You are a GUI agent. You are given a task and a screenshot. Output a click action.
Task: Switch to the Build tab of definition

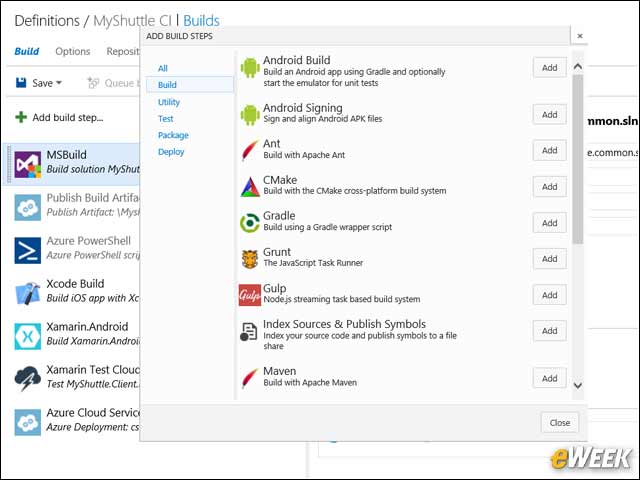tap(27, 51)
